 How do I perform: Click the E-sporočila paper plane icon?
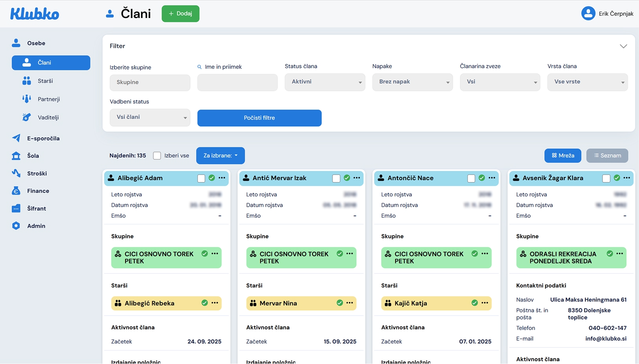point(16,138)
